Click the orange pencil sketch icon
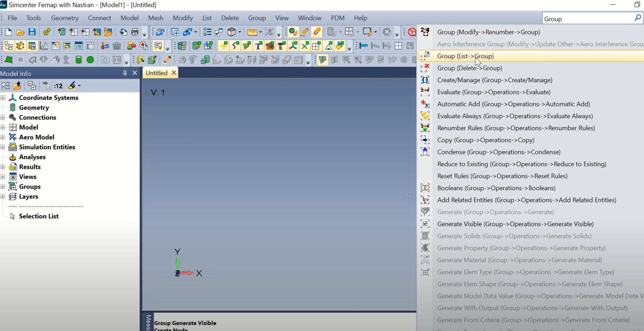The image size is (644, 331). (167, 60)
